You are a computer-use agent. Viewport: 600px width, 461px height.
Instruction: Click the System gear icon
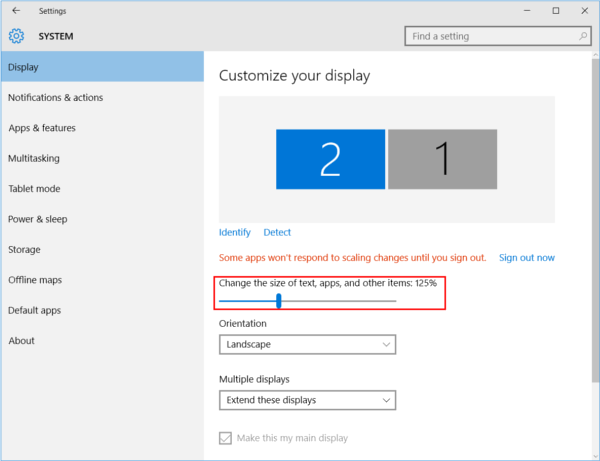tap(16, 36)
